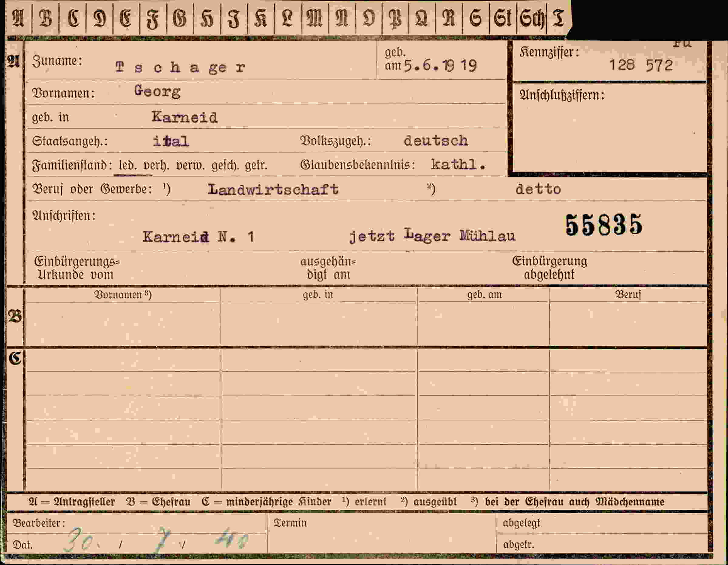Image resolution: width=728 pixels, height=565 pixels.
Task: Click the birthplace Karneid after geb. in
Action: (x=185, y=117)
